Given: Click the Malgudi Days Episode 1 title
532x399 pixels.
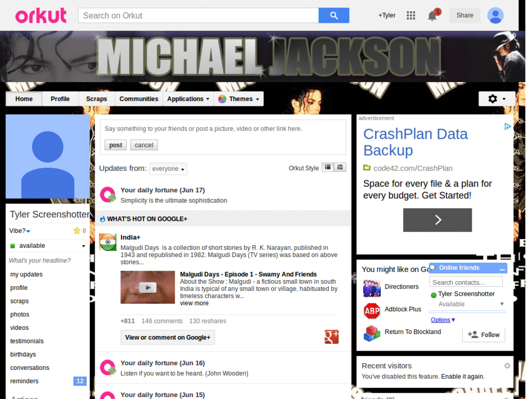Looking at the screenshot, I should 248,274.
